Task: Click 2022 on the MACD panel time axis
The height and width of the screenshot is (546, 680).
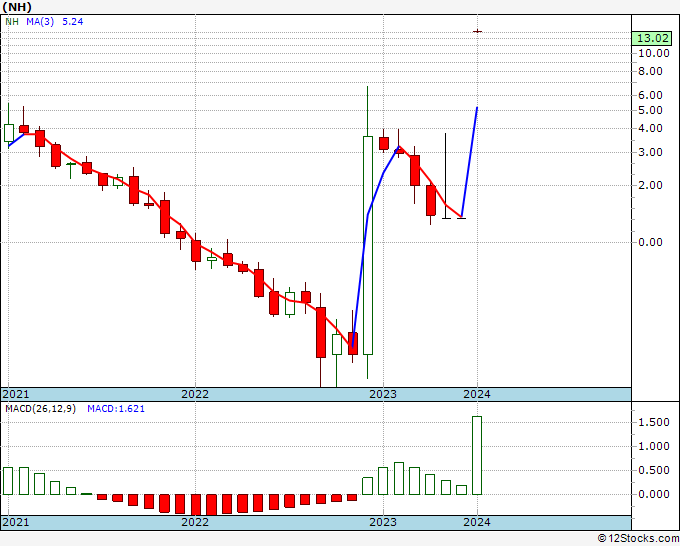Action: click(x=195, y=522)
